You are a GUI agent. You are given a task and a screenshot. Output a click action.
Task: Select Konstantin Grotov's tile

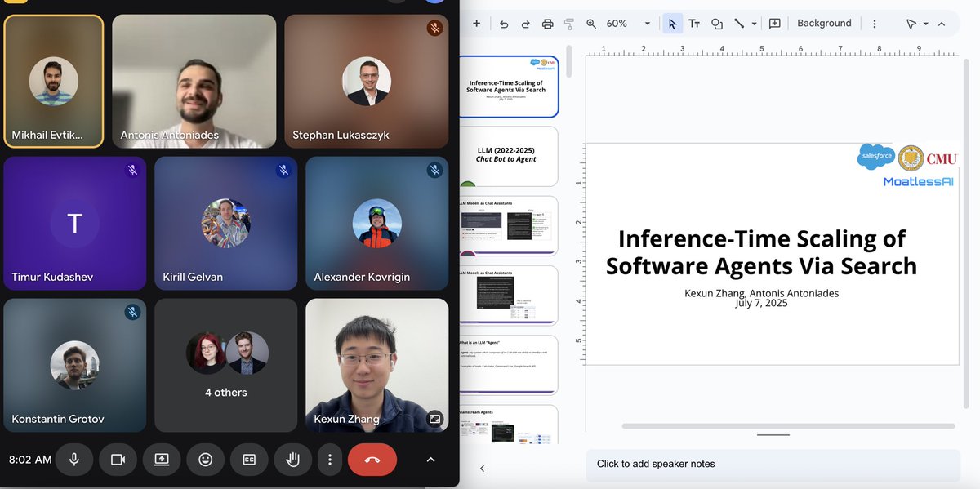click(x=75, y=365)
